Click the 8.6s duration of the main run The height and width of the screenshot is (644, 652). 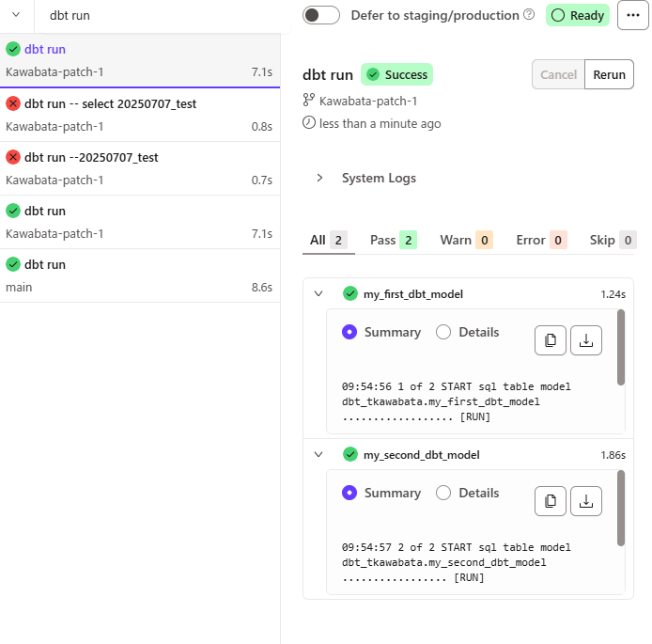point(261,287)
